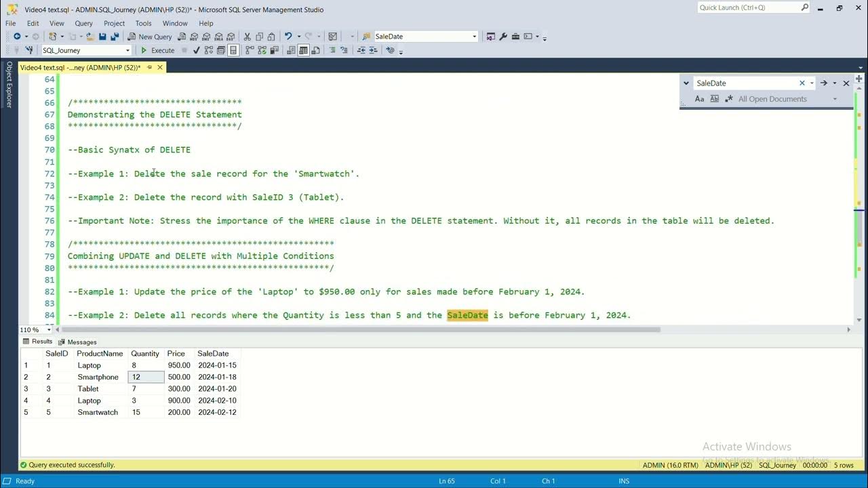Open the File menu
Viewport: 868px width, 488px height.
click(11, 23)
